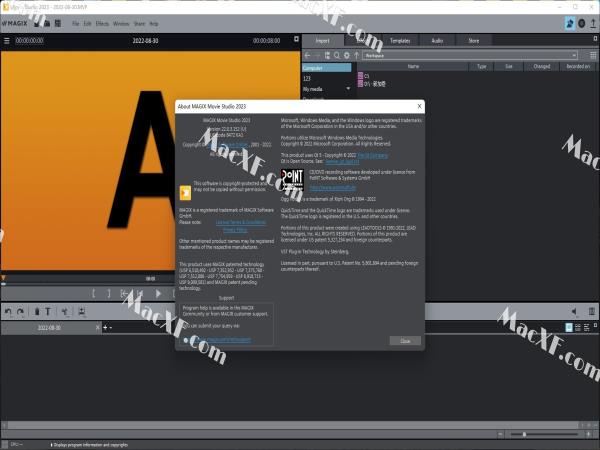
Task: Open the Privacy Policy link
Action: coord(235,230)
